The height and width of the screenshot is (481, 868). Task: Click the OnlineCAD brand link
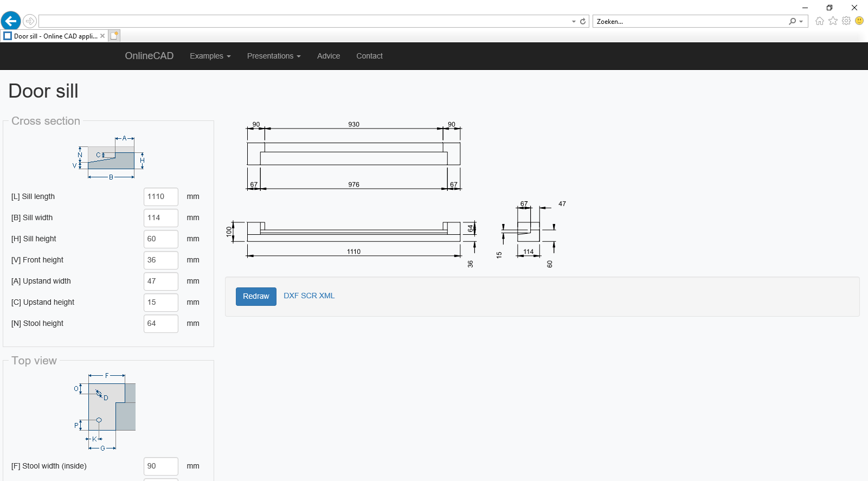149,56
